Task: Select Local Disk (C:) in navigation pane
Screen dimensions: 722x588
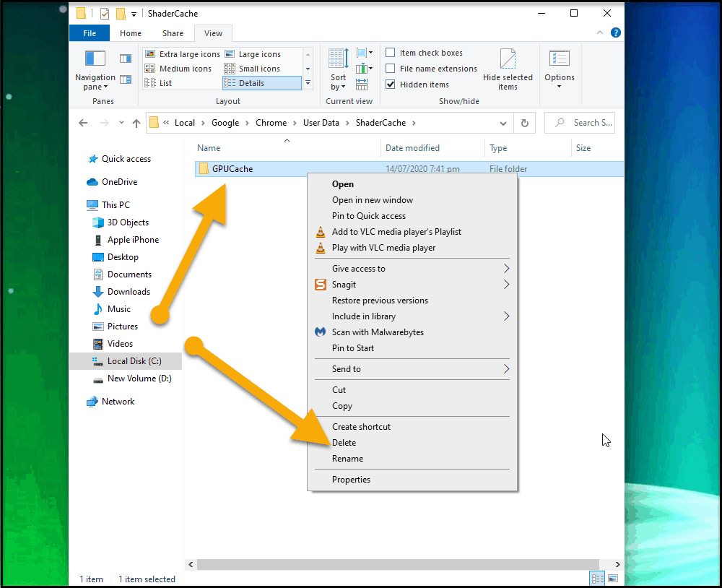Action: (x=126, y=361)
